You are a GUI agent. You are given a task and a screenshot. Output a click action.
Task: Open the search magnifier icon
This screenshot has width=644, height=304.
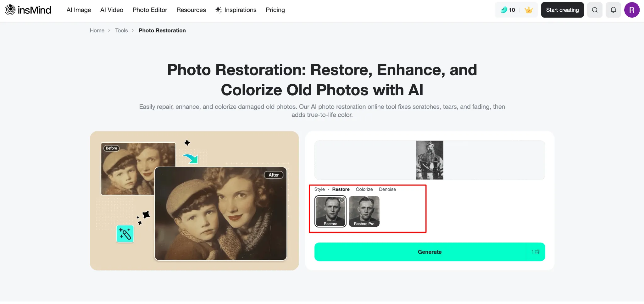point(595,10)
